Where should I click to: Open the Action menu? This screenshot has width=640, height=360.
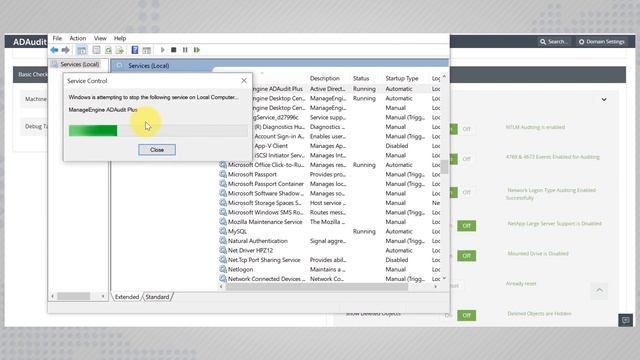point(78,38)
